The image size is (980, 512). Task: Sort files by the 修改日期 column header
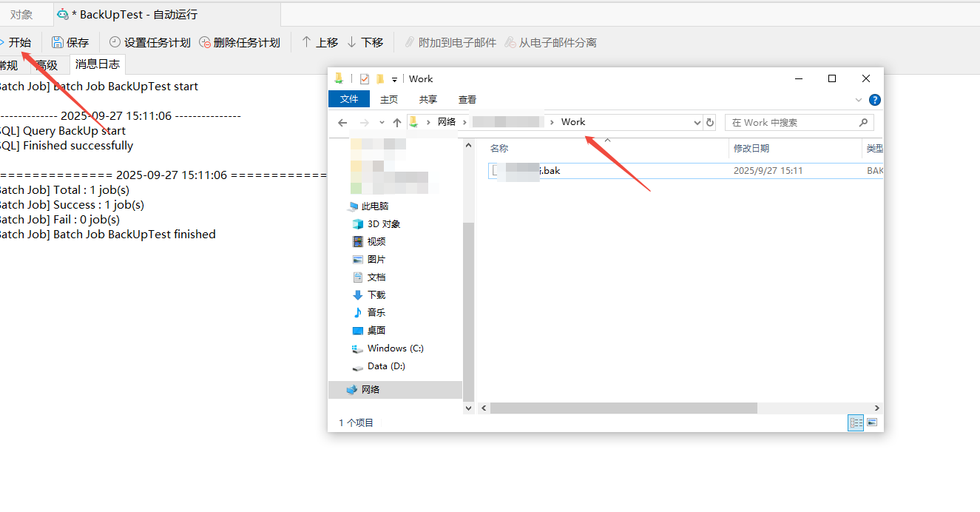pos(795,148)
